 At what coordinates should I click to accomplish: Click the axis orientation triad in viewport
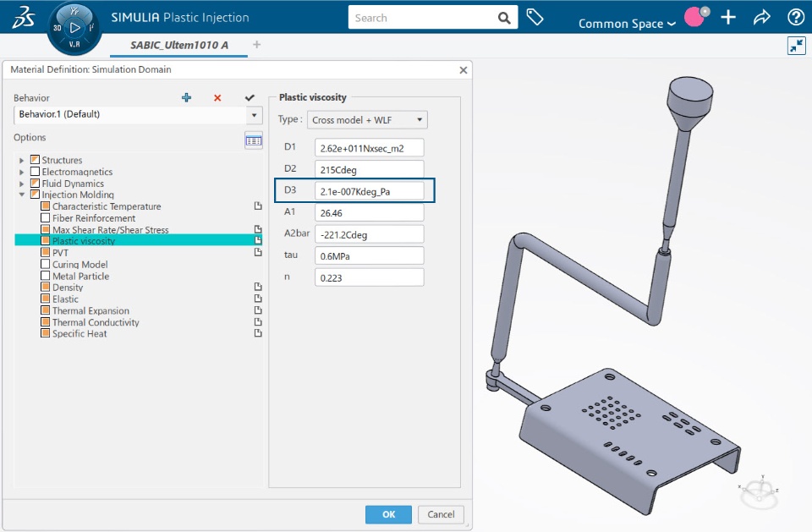759,491
